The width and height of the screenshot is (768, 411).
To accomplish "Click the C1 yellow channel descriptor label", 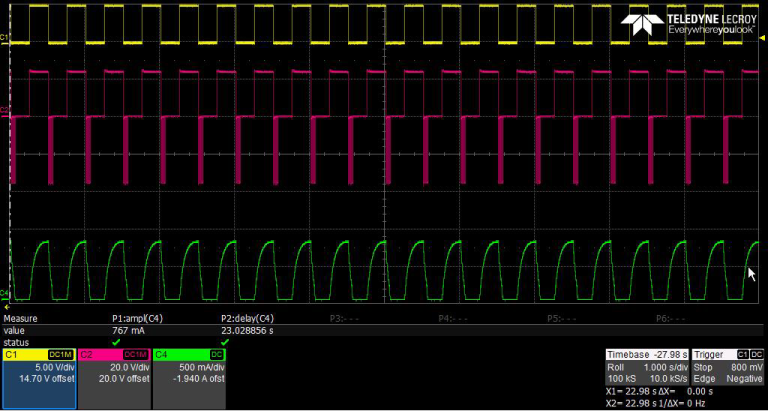I will (39, 378).
